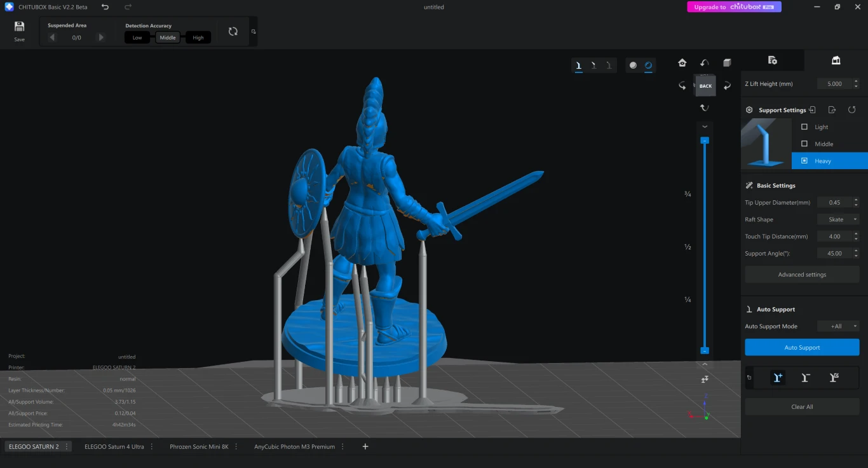Click the layer slider track near ½ mark
Image resolution: width=868 pixels, height=468 pixels.
click(705, 247)
